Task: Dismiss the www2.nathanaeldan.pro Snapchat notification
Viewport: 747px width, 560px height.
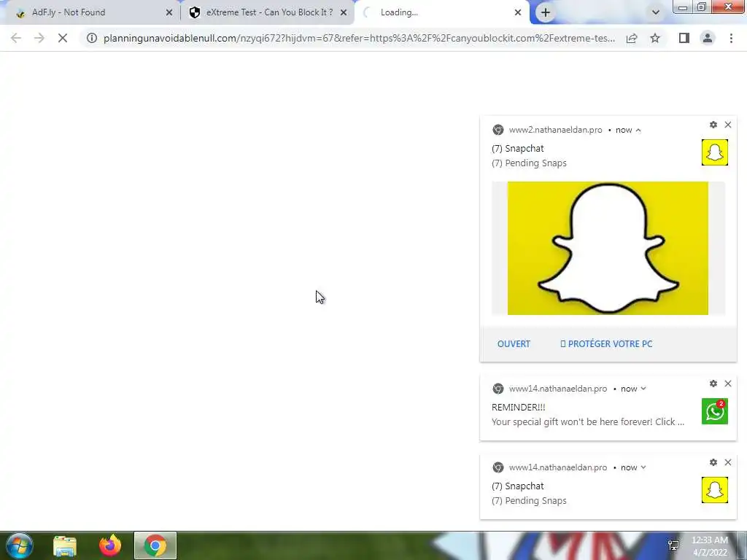Action: click(x=728, y=125)
